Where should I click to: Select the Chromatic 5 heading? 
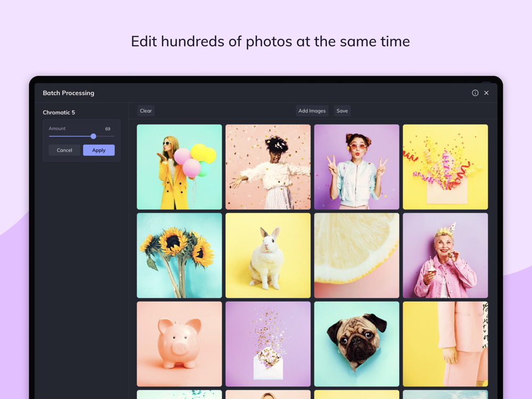pos(59,112)
